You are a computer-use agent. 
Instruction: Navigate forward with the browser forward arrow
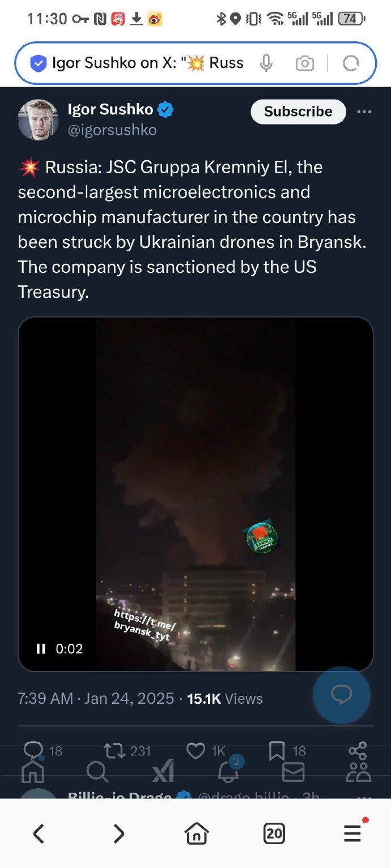coord(118,833)
